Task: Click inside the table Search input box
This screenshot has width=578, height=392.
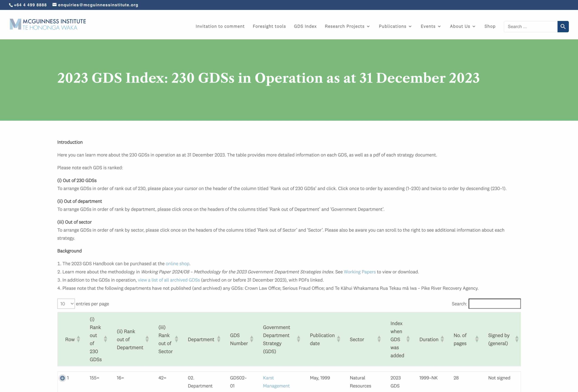Action: click(494, 304)
